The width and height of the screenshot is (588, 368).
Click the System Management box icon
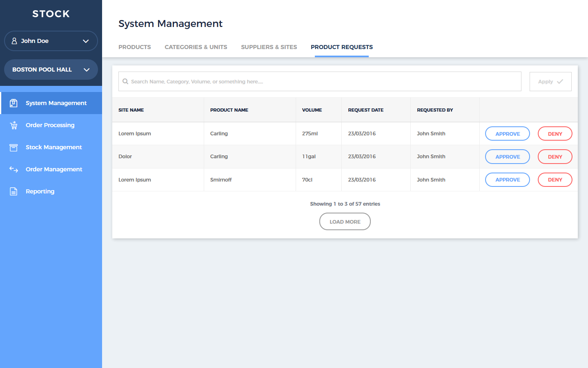(13, 103)
